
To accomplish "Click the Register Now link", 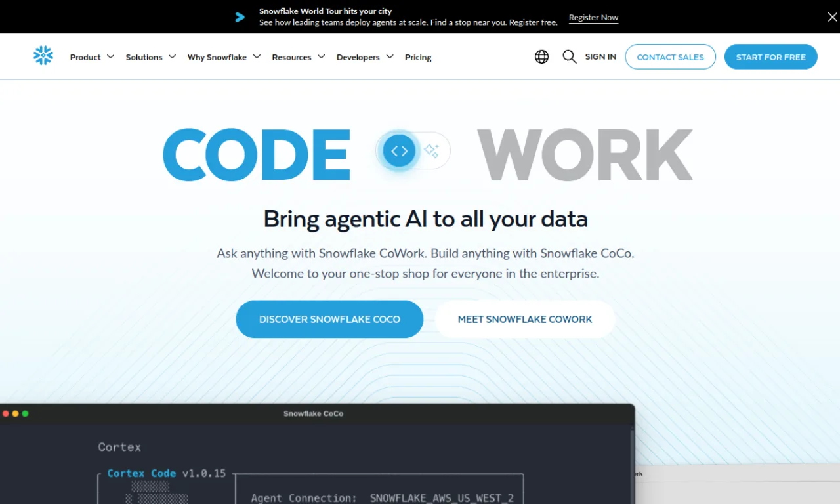I will click(x=593, y=18).
